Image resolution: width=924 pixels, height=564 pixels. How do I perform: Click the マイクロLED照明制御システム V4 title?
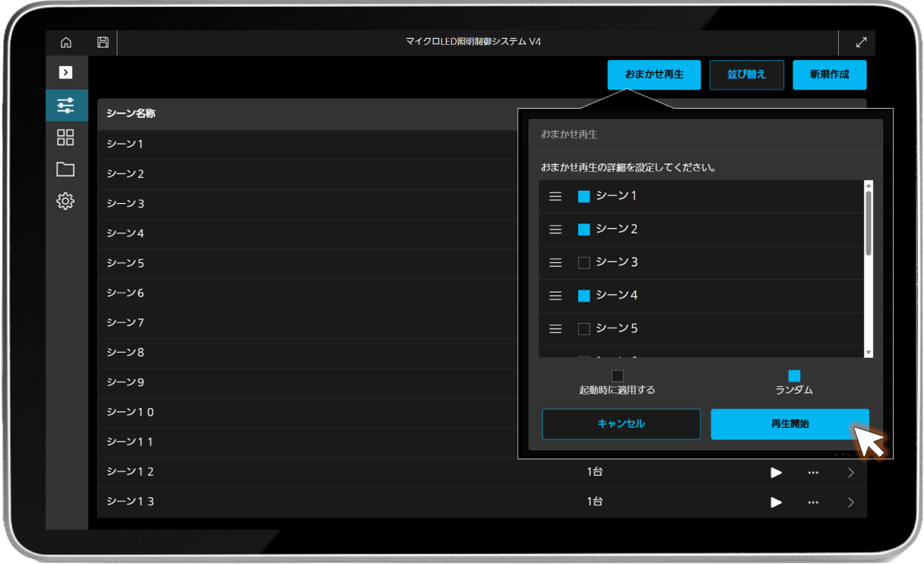click(x=473, y=42)
